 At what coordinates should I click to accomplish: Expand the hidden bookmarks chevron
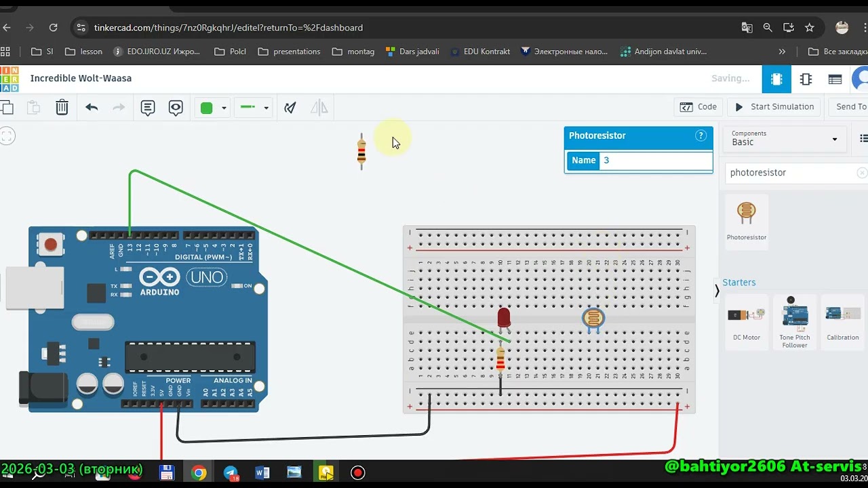[x=782, y=52]
